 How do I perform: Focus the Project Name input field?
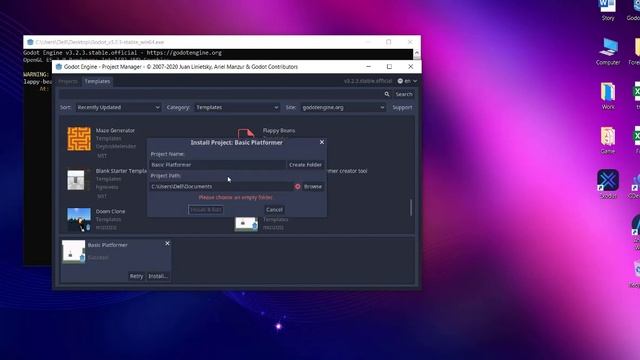tap(217, 165)
